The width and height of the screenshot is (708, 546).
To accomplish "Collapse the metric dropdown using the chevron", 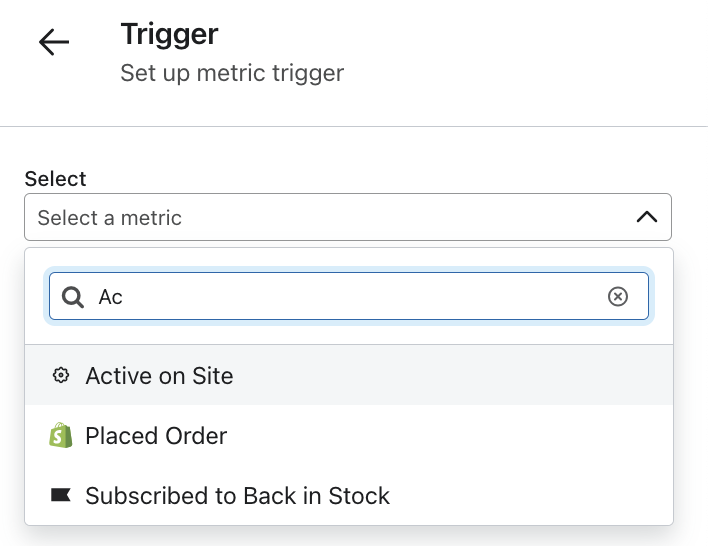I will [647, 217].
